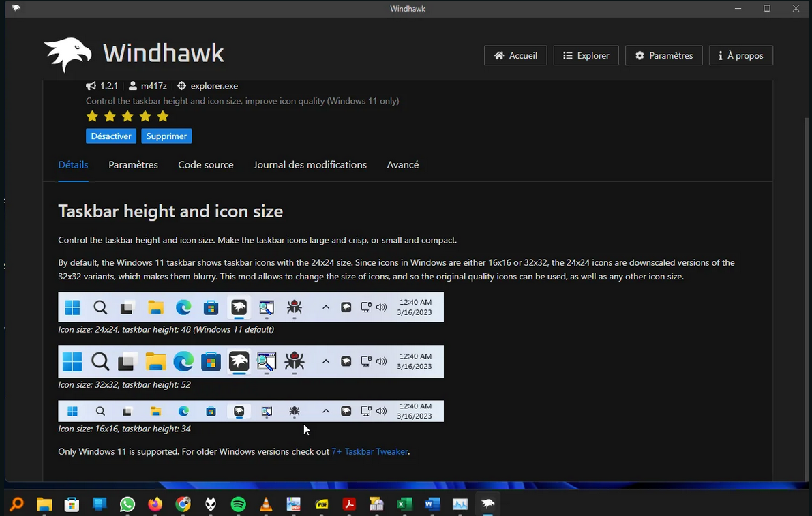Image resolution: width=812 pixels, height=516 pixels.
Task: Launch Microsoft Store from the taskbar
Action: coord(72,504)
